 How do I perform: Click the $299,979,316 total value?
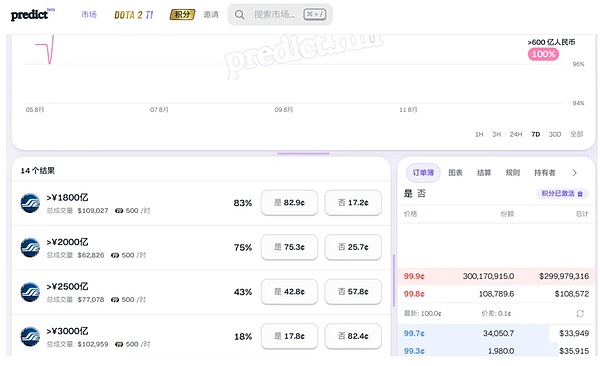564,276
